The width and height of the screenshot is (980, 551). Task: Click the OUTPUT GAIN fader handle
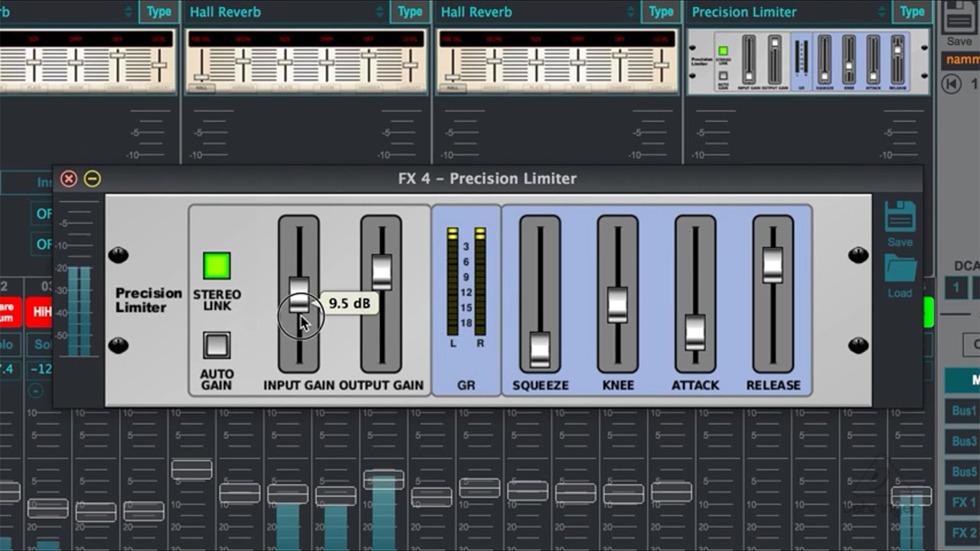tap(381, 272)
